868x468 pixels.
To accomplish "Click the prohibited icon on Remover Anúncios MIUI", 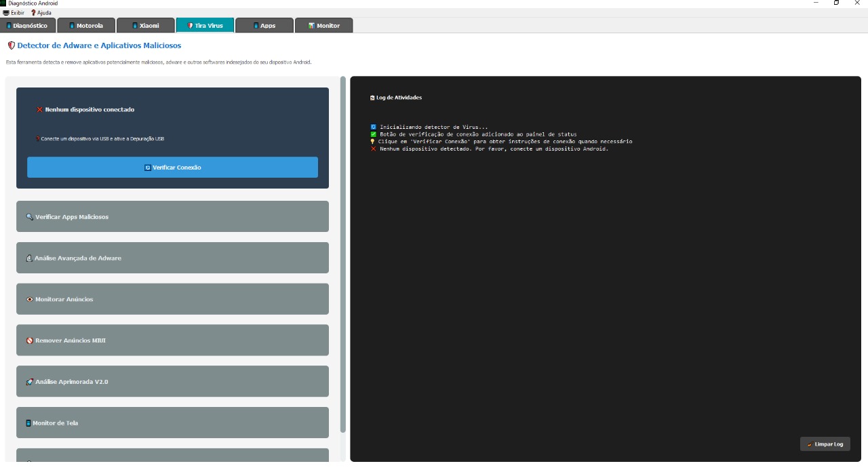I will click(30, 340).
